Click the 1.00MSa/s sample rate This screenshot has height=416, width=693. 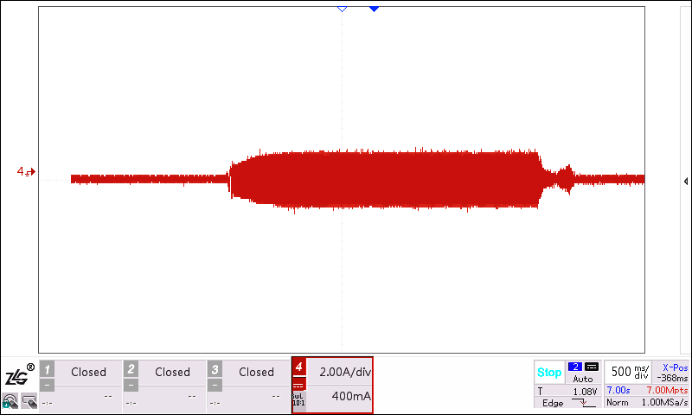665,403
